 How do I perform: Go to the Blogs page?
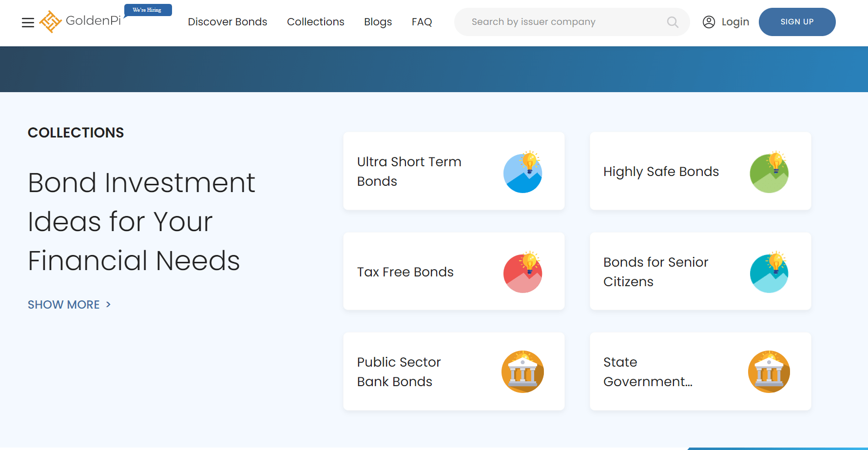378,22
